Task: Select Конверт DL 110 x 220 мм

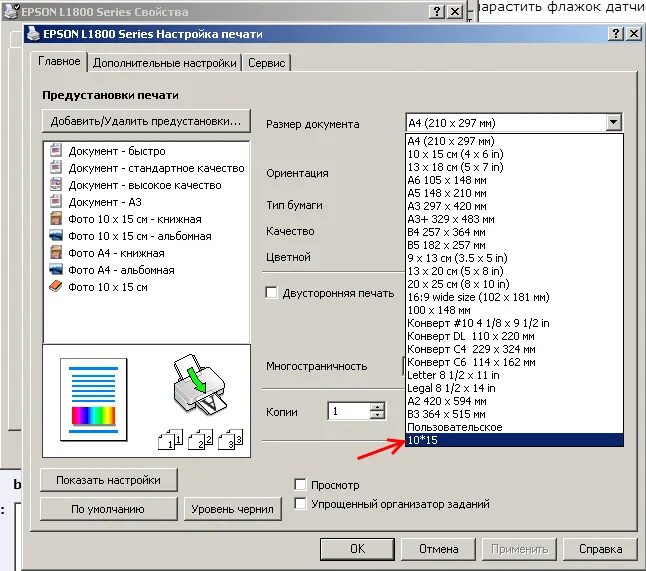Action: (514, 336)
